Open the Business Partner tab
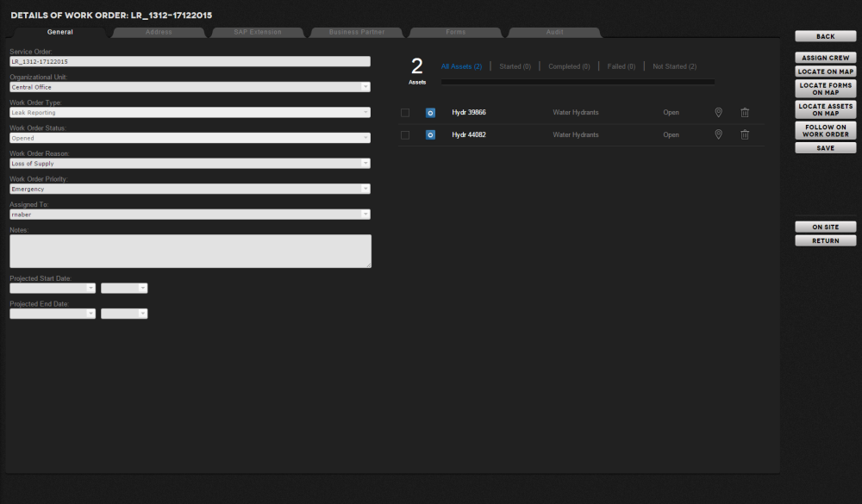The height and width of the screenshot is (504, 862). 357,33
